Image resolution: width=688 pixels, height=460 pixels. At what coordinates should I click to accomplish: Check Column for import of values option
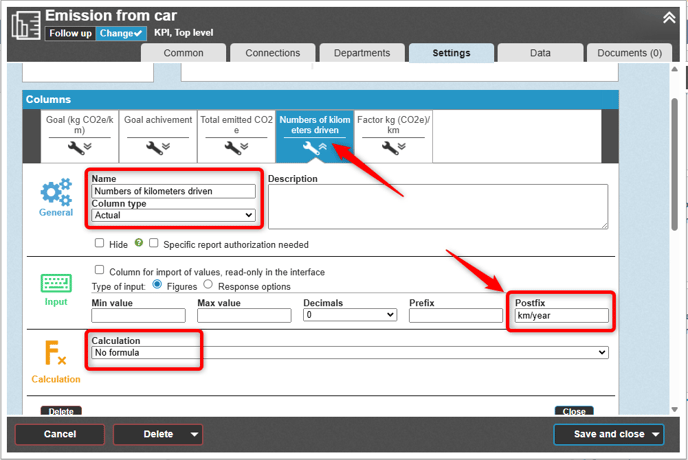99,270
